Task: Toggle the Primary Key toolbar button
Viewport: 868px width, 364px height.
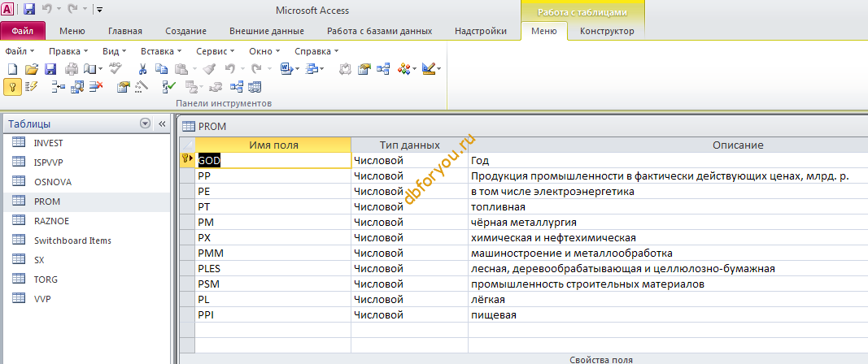Action: (12, 86)
